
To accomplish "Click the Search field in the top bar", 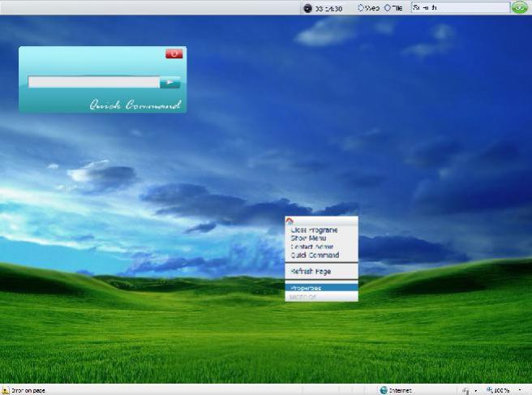I will [x=461, y=7].
